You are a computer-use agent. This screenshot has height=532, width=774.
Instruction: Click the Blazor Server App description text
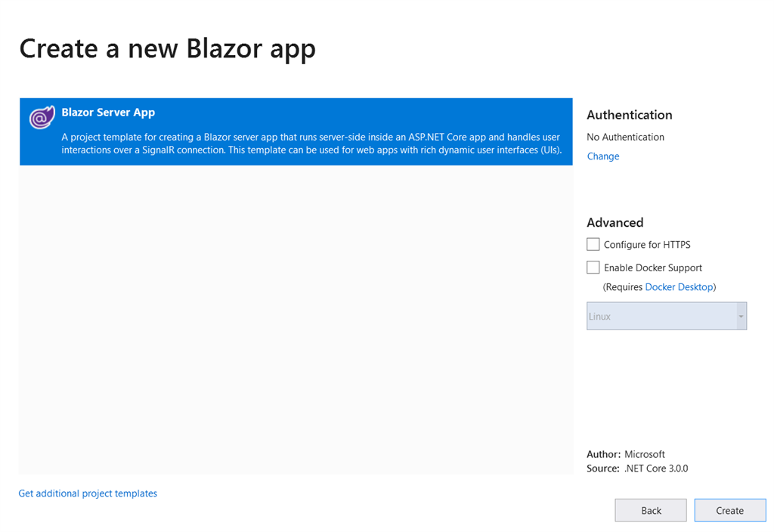[x=311, y=144]
